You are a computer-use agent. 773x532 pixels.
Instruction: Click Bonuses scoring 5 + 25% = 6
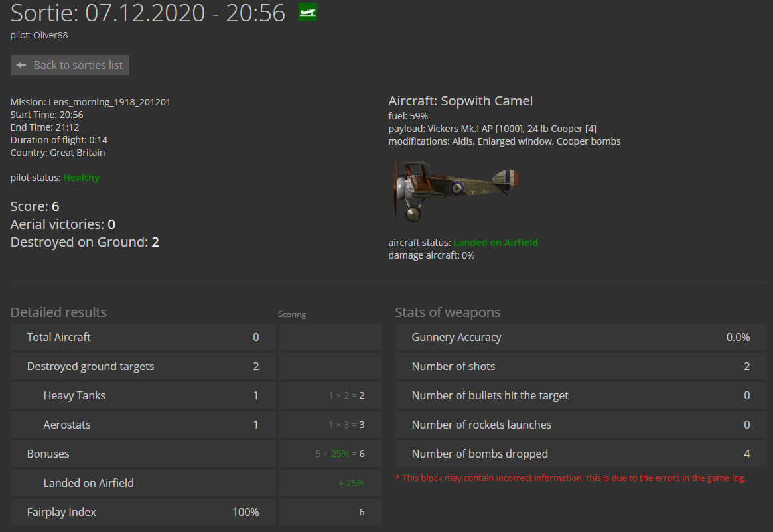coord(340,454)
